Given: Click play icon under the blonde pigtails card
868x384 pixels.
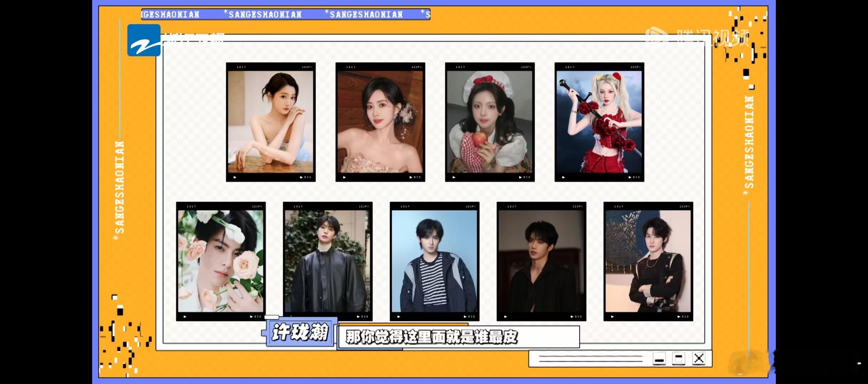Looking at the screenshot, I should [x=563, y=177].
